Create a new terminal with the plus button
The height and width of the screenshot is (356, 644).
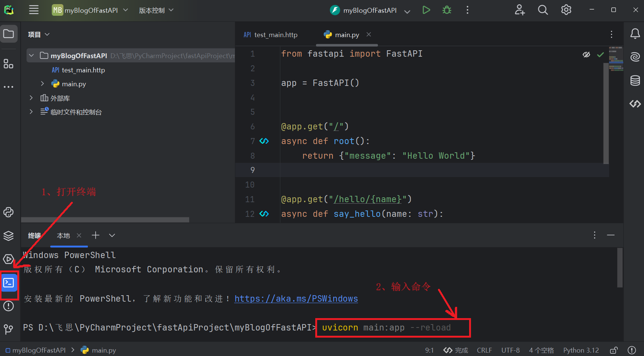coord(95,235)
